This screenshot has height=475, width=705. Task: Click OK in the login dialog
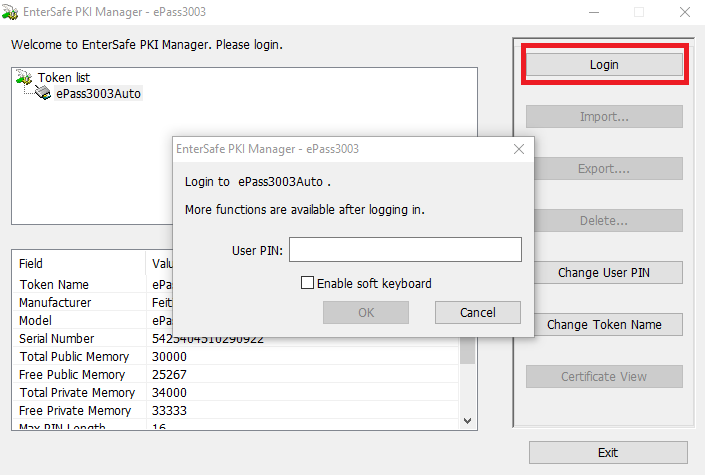click(x=365, y=312)
